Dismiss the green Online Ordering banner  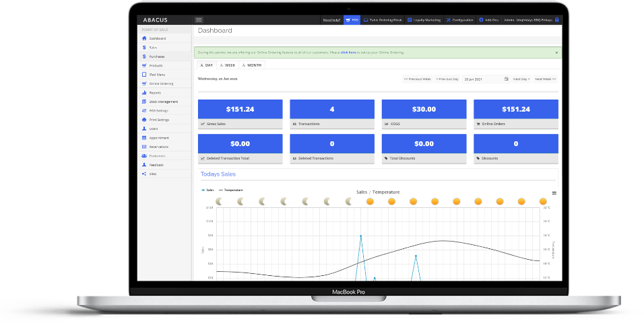[x=556, y=52]
